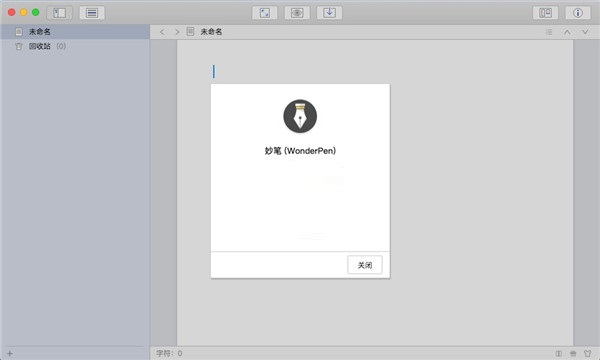Open 回收站 trash in the sidebar
The image size is (600, 360).
click(75, 46)
